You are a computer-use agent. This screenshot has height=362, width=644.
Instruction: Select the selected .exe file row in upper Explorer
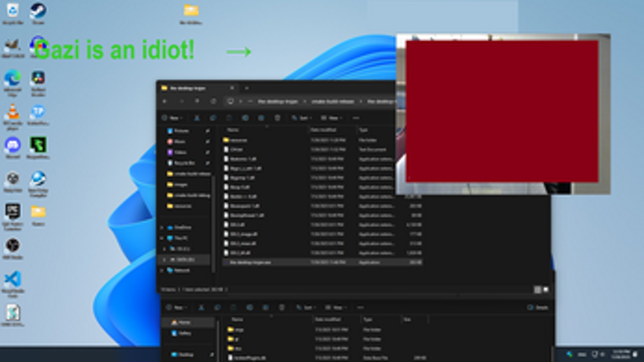[x=322, y=262]
